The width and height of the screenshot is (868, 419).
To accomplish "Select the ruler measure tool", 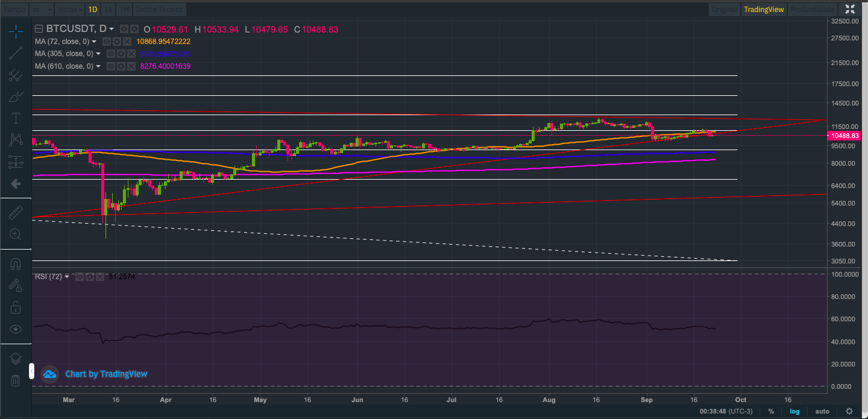I will [x=16, y=212].
